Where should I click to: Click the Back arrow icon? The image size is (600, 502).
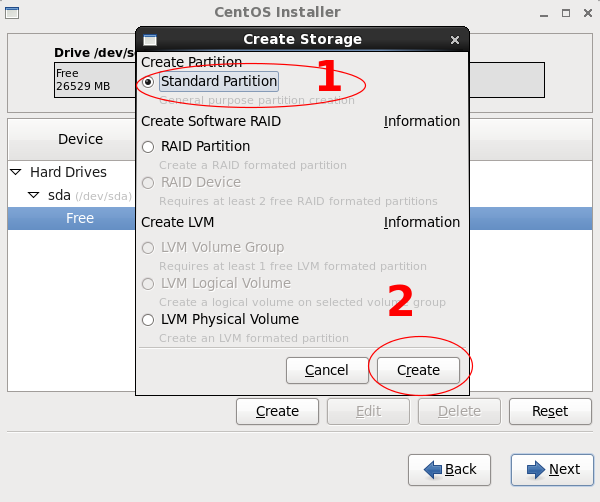click(x=434, y=469)
